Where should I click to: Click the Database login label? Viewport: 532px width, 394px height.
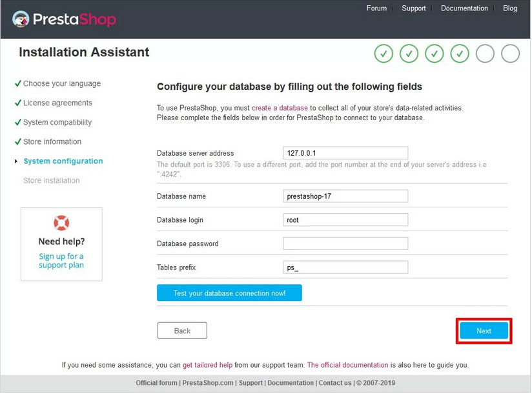[180, 220]
